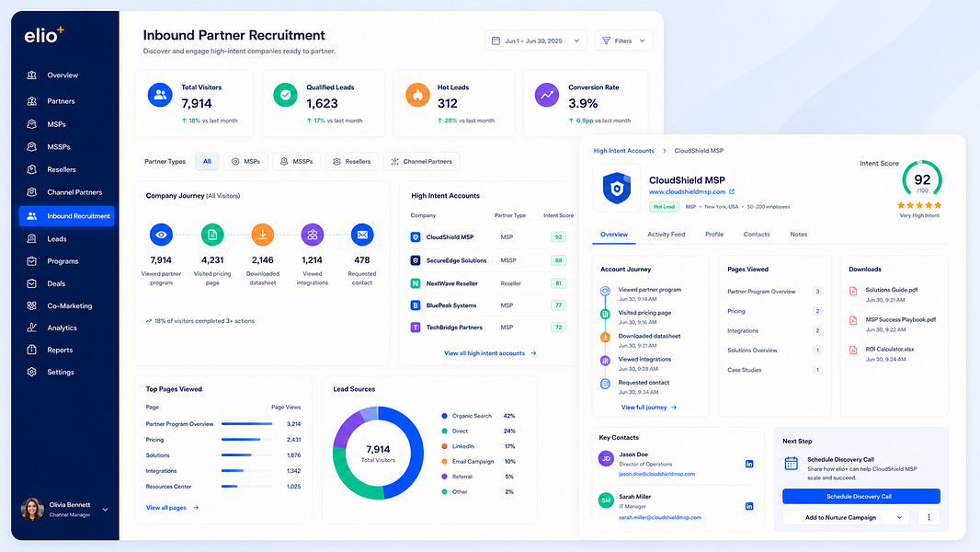Screen dimensions: 980x552
Task: Select the All partner type filter
Action: click(207, 161)
